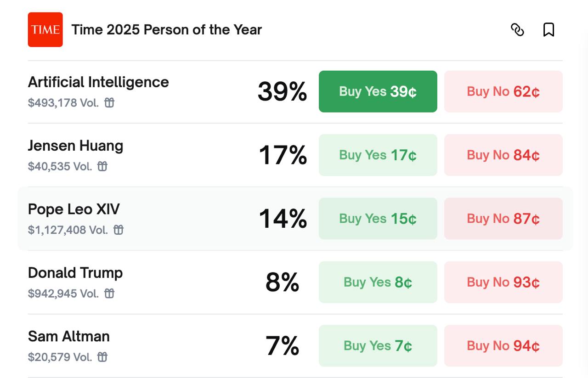Viewport: 588px width, 378px height.
Task: Buy No for Donald Trump at 93¢
Action: coord(503,282)
